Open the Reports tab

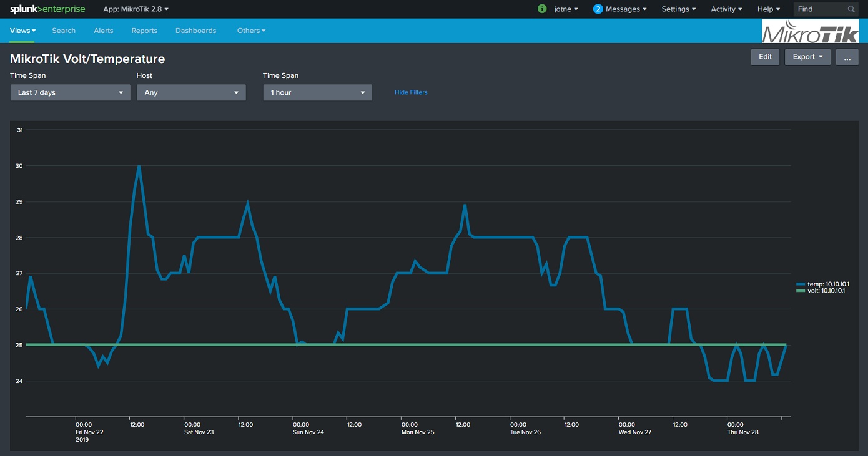(144, 31)
